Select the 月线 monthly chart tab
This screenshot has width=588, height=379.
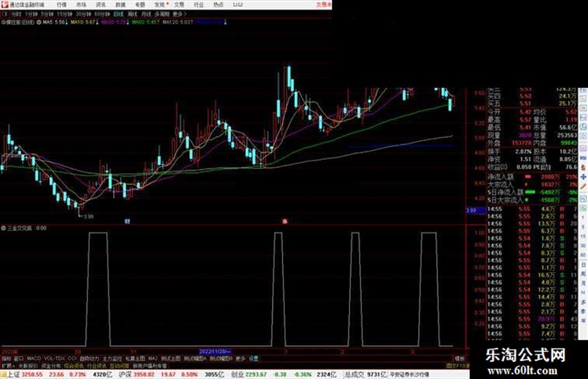point(146,14)
